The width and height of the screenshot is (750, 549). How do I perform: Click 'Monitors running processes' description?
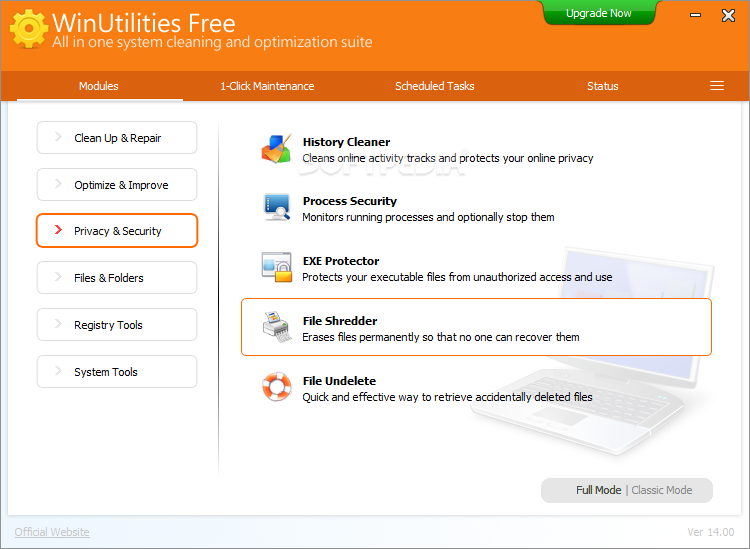click(x=428, y=217)
